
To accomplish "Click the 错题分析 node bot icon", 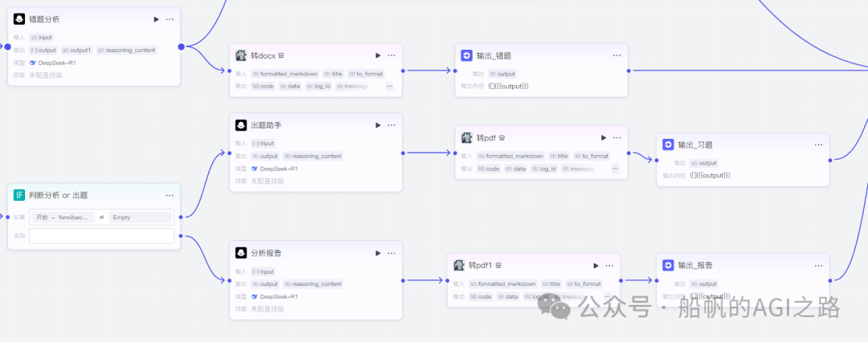I will point(19,19).
